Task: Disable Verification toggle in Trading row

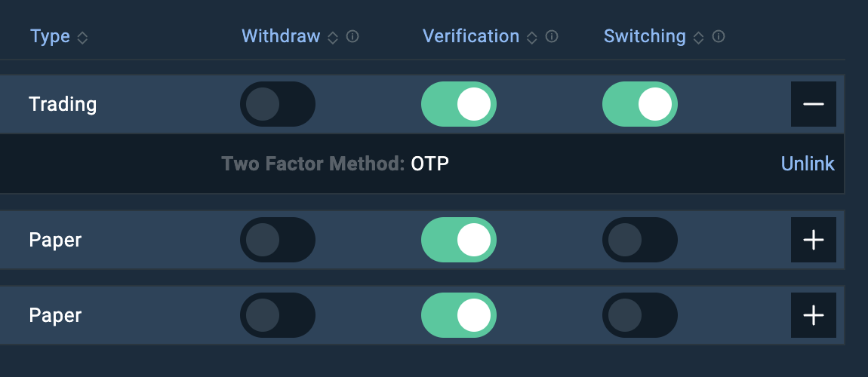Action: [459, 104]
